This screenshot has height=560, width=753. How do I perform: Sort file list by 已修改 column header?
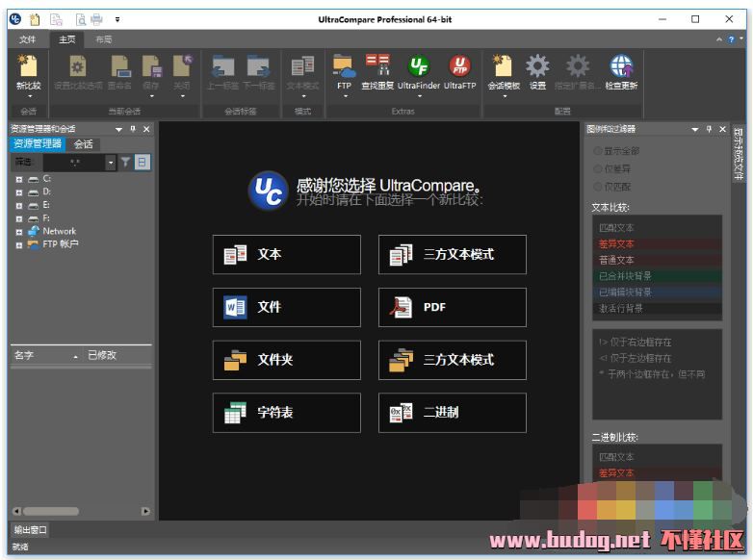coord(117,356)
